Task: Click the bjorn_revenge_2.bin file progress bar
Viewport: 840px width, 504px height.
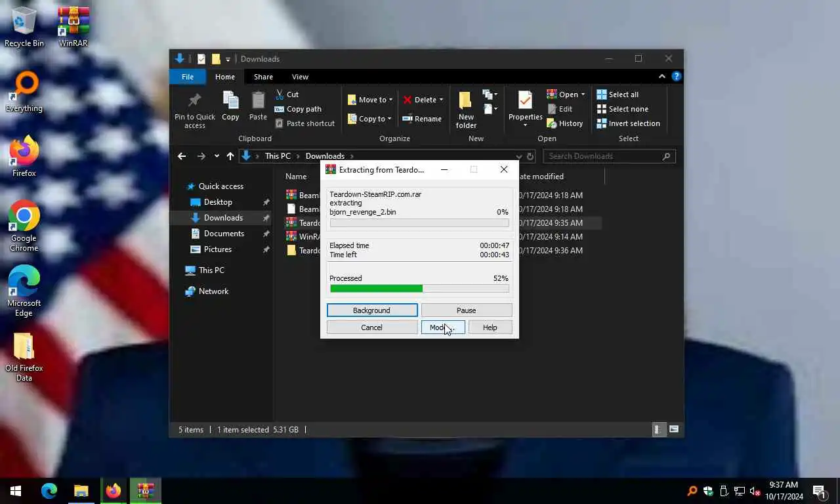Action: coord(419,223)
